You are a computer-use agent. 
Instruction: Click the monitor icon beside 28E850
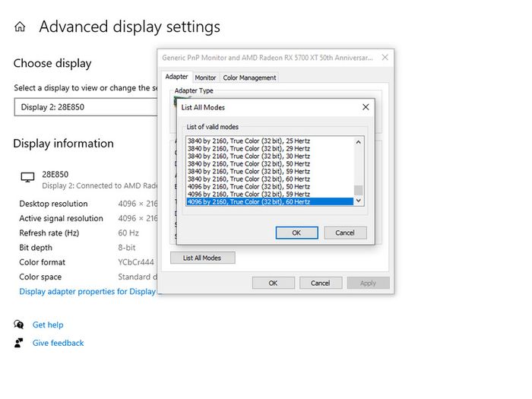(x=27, y=177)
